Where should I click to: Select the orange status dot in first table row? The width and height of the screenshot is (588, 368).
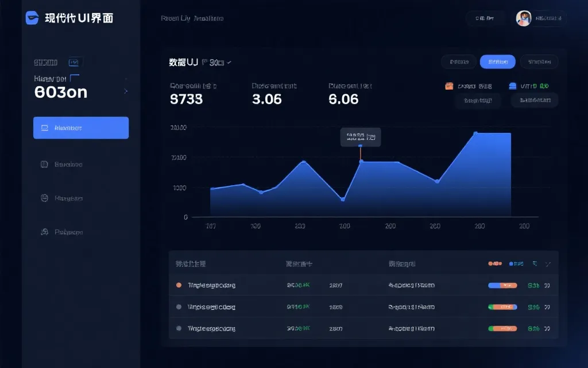(179, 285)
